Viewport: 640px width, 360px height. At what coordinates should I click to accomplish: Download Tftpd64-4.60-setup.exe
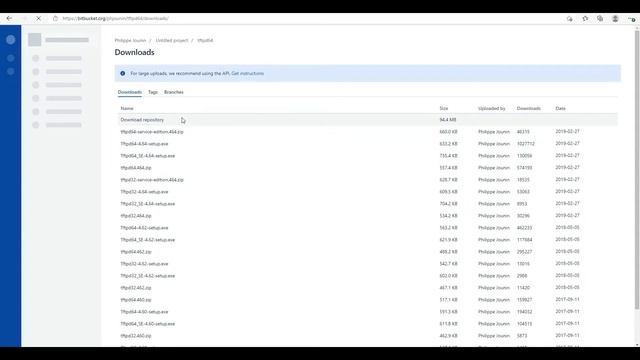click(x=144, y=312)
